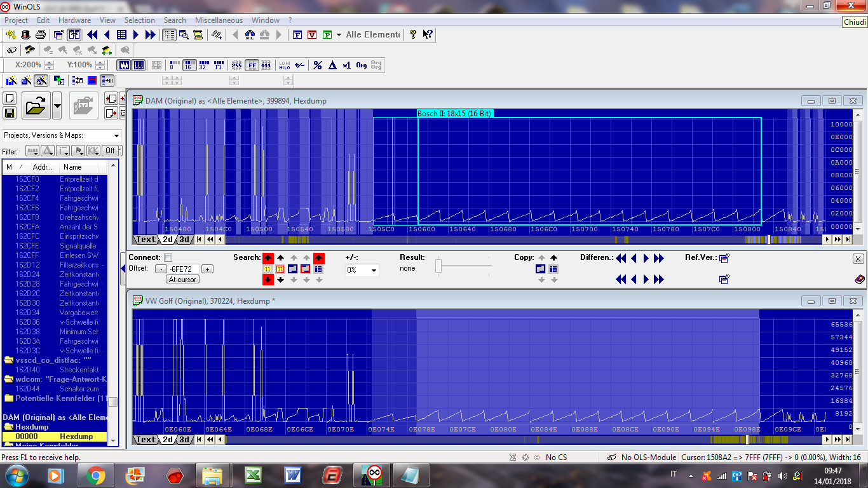The image size is (868, 488).
Task: Click the print icon in top toolbar
Action: [41, 34]
